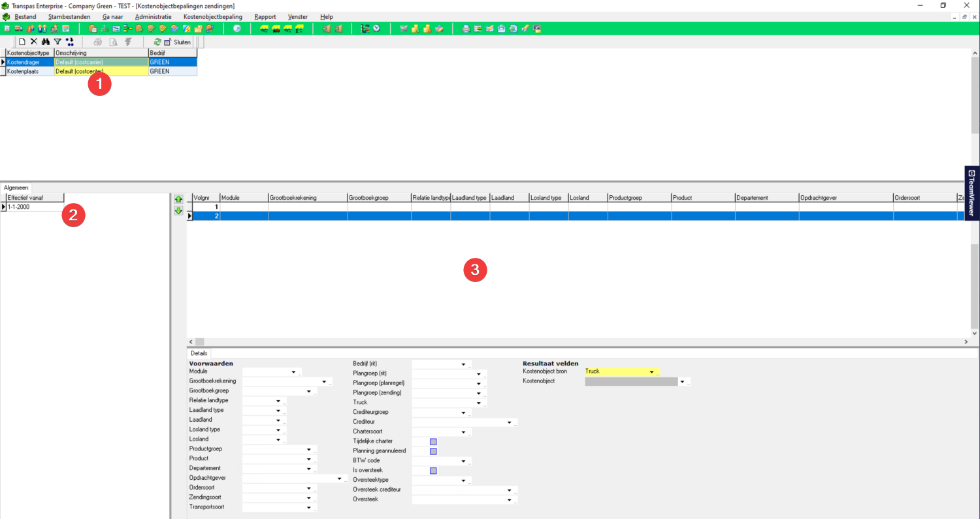Click the Effectief vanaf column header
Screen dimensions: 980x519
point(35,197)
